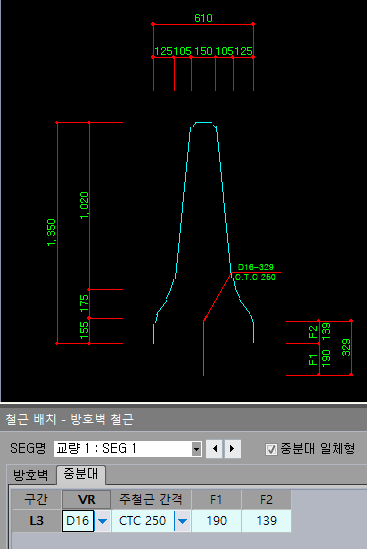Click the CTC 250 cell text

pos(142,521)
